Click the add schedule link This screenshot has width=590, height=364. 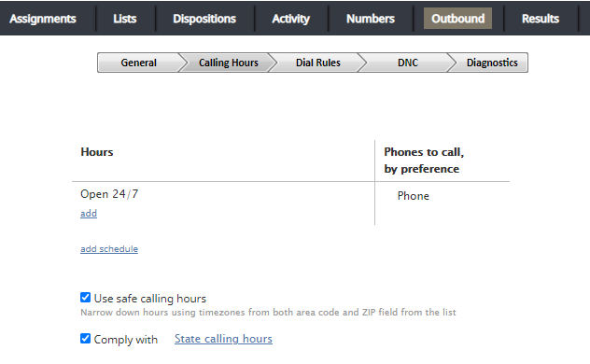pos(109,248)
